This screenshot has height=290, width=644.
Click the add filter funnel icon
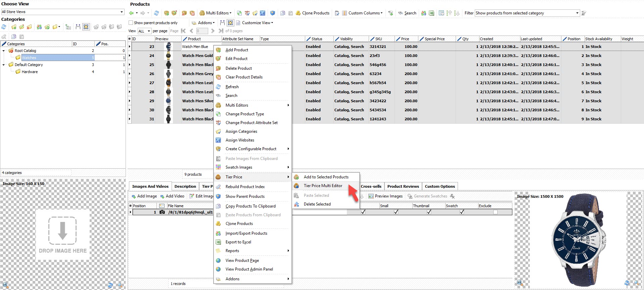[390, 13]
